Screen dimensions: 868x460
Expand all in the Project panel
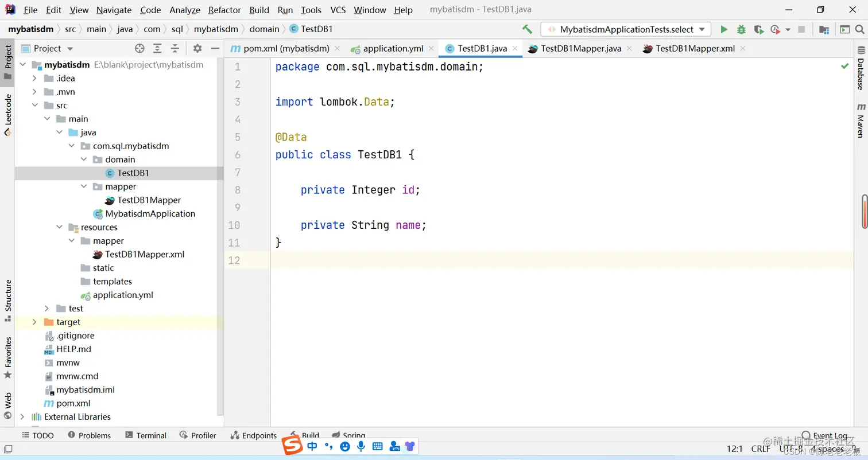(157, 49)
